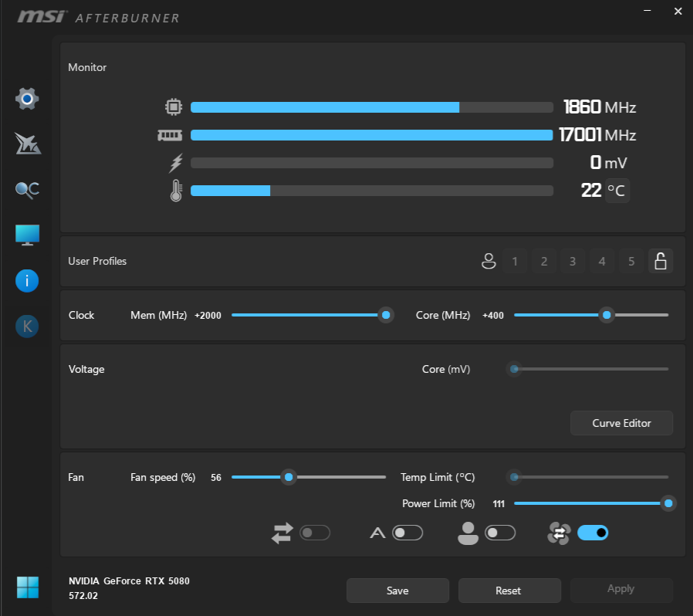
Task: Toggle the user-defined fan switch
Action: pos(500,533)
